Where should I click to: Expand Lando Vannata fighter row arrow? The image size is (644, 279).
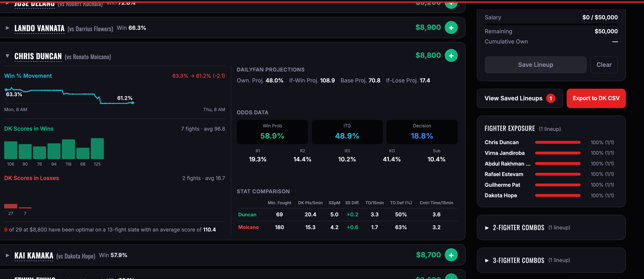pos(7,28)
